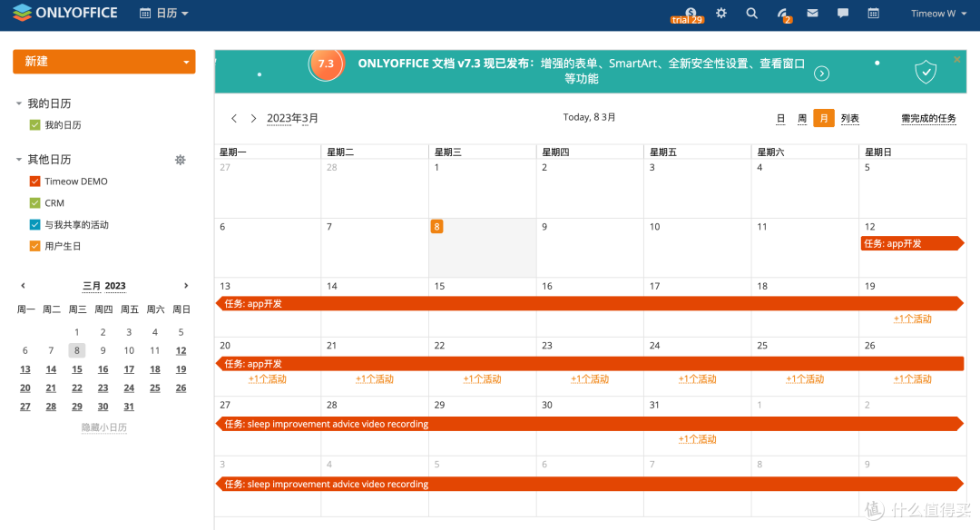The height and width of the screenshot is (530, 980).
Task: Select day 12 in mini calendar
Action: click(x=181, y=350)
